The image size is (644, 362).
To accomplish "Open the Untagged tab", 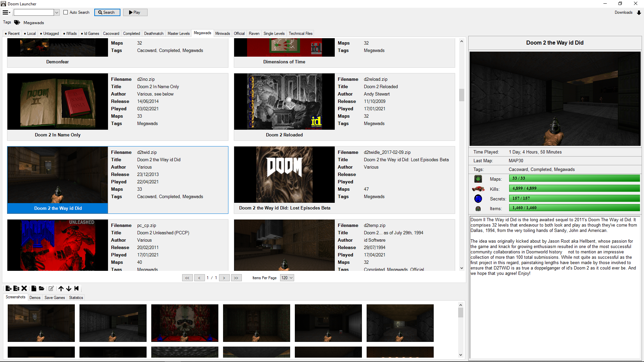I will (x=49, y=34).
